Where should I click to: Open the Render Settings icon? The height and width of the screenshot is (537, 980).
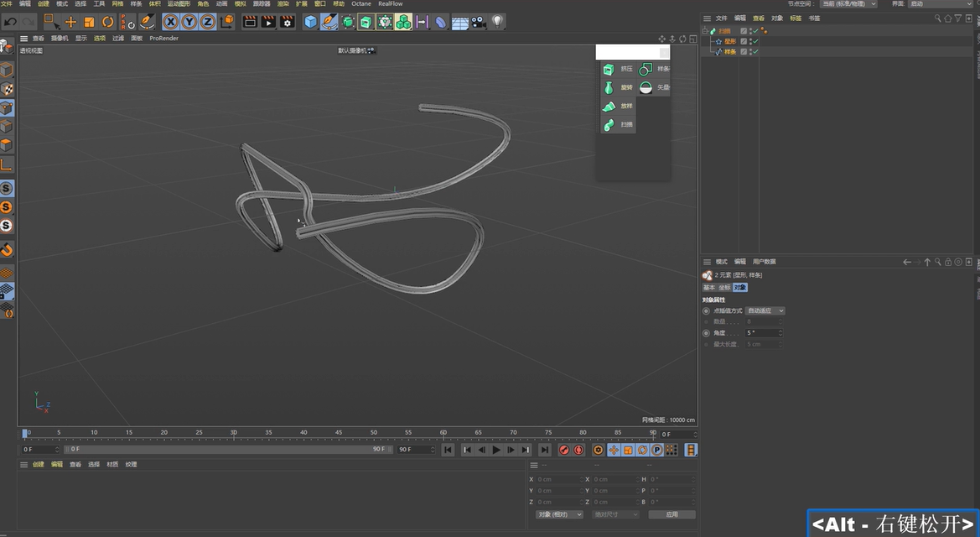click(x=285, y=21)
